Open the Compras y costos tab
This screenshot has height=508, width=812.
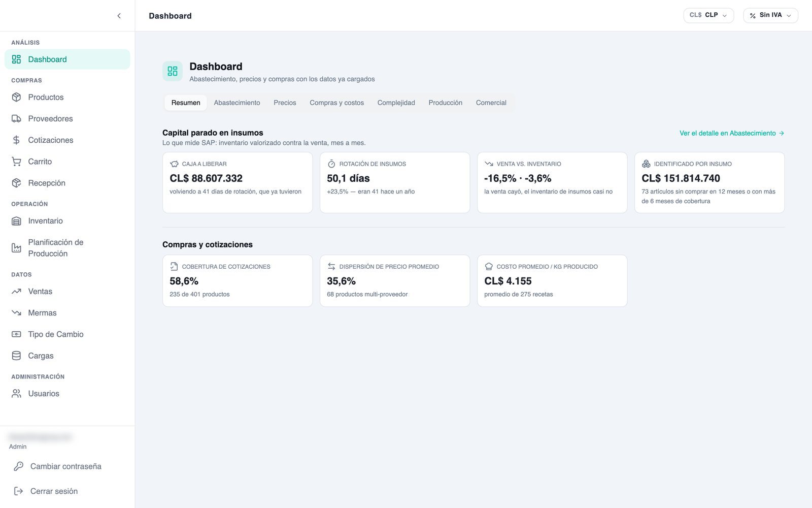(336, 103)
